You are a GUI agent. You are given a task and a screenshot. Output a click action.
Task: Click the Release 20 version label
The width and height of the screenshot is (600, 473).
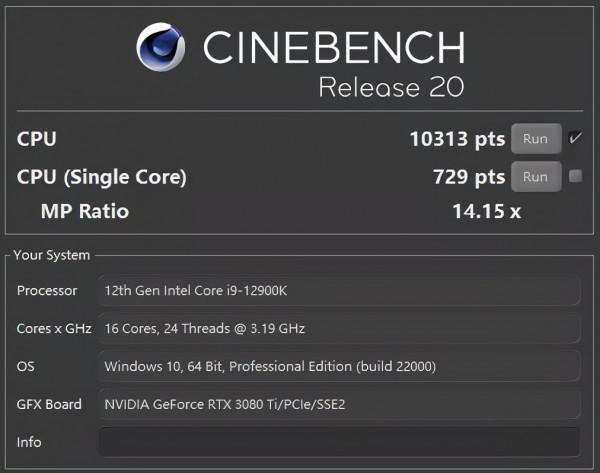coord(391,87)
